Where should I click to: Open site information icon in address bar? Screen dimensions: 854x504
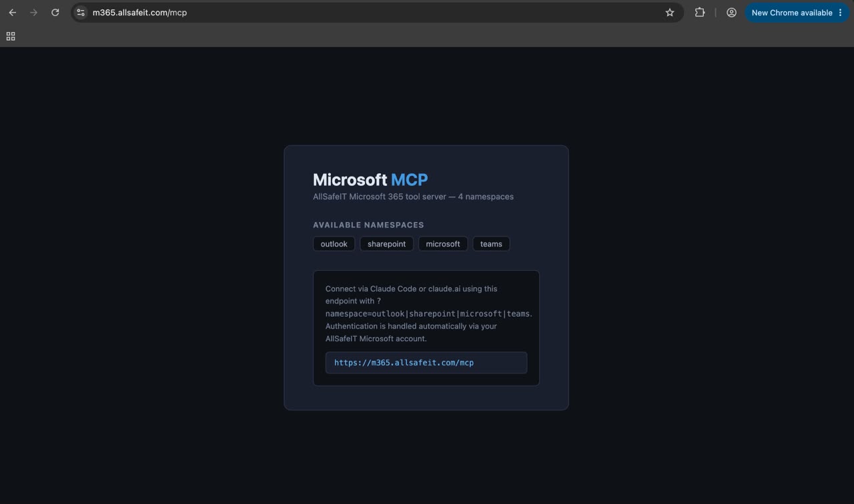[81, 13]
